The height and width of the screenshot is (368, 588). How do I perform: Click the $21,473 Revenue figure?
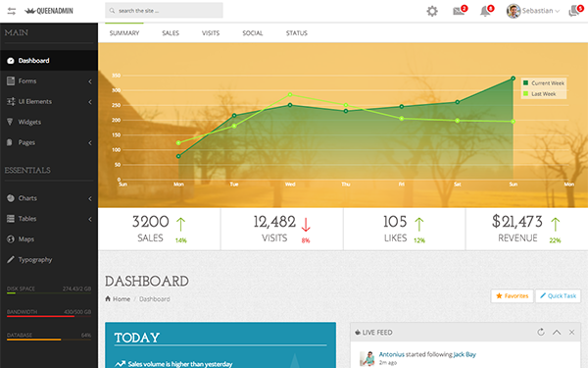[x=517, y=222]
